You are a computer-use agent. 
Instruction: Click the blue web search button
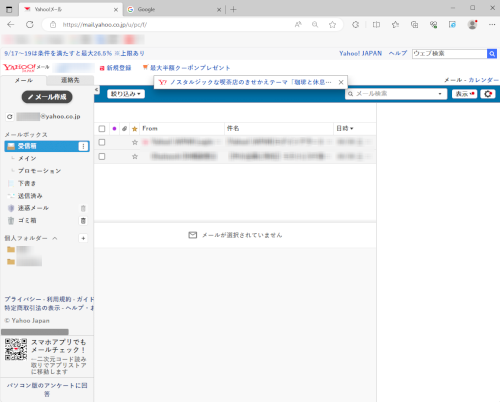pos(492,53)
